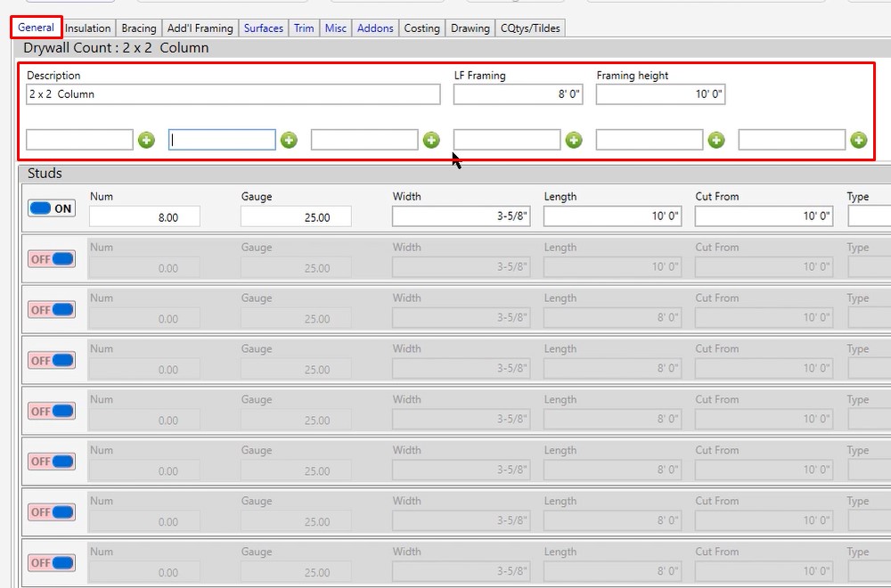Click the Gauge field in the active Studs row
Screen dimensions: 891x588
click(x=296, y=216)
